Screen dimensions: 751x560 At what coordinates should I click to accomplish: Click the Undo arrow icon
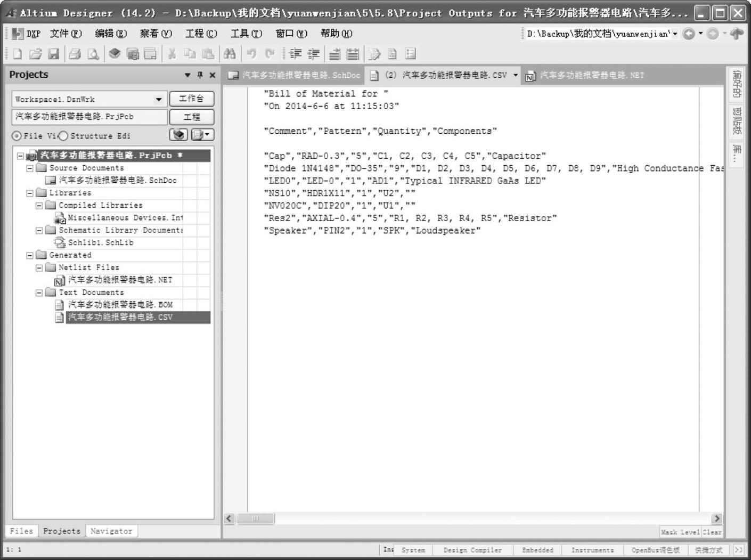251,54
